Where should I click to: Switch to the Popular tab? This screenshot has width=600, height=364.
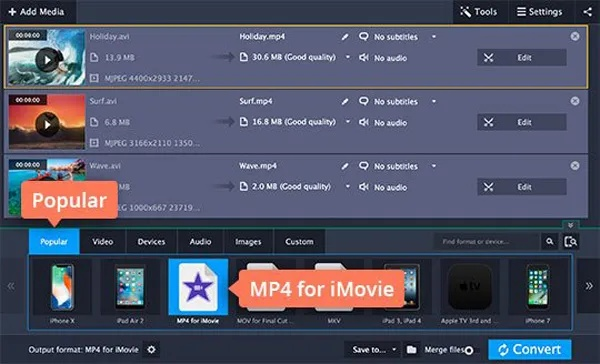coord(54,242)
